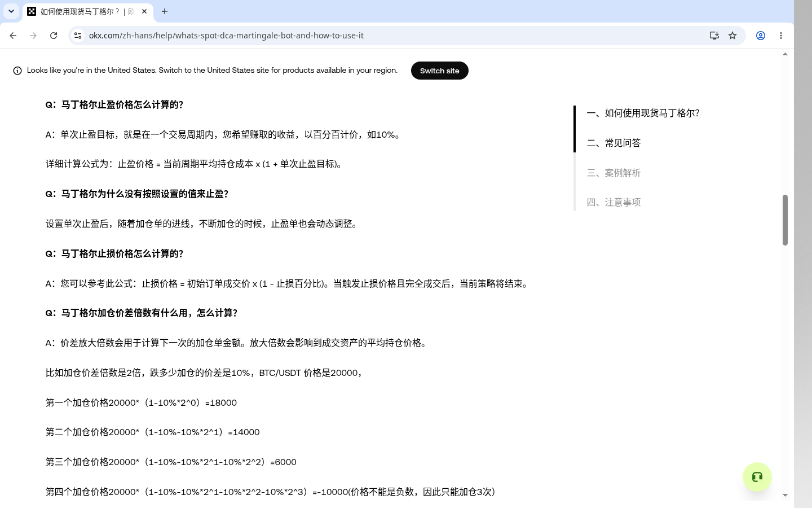Close the OKX help tab
The width and height of the screenshot is (812, 508).
[x=144, y=11]
